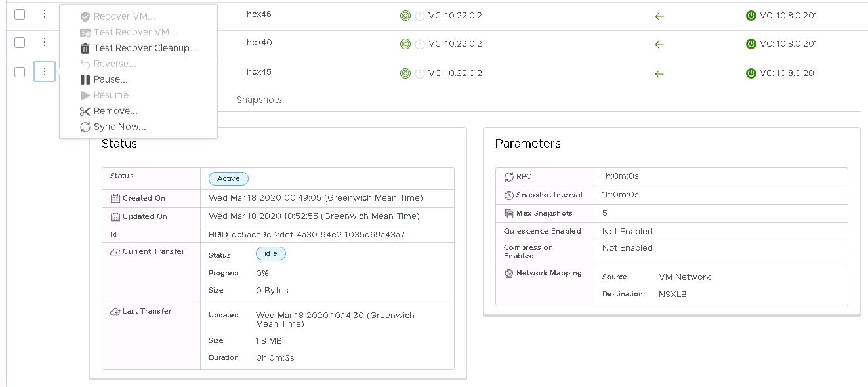Click the Network Mapping globe icon
The height and width of the screenshot is (387, 868).
coord(509,273)
